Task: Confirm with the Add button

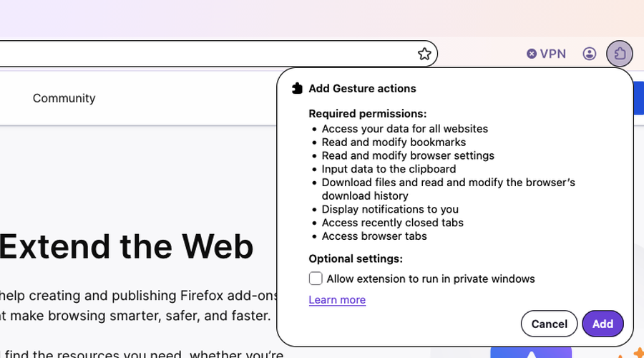Action: pos(602,324)
